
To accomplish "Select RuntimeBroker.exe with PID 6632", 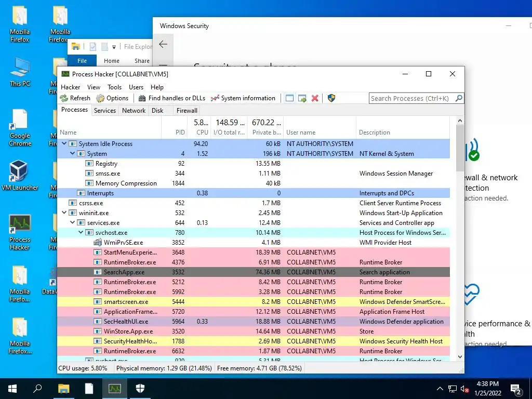I will coord(254,351).
